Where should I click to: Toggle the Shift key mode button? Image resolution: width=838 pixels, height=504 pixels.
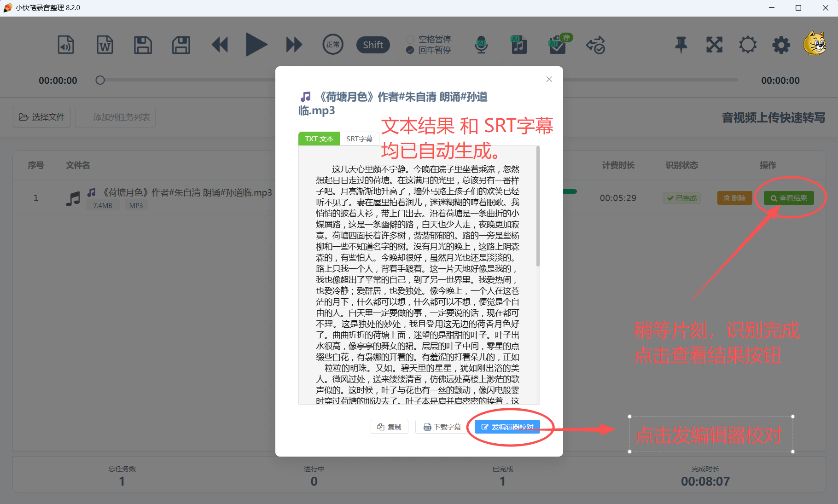point(373,45)
